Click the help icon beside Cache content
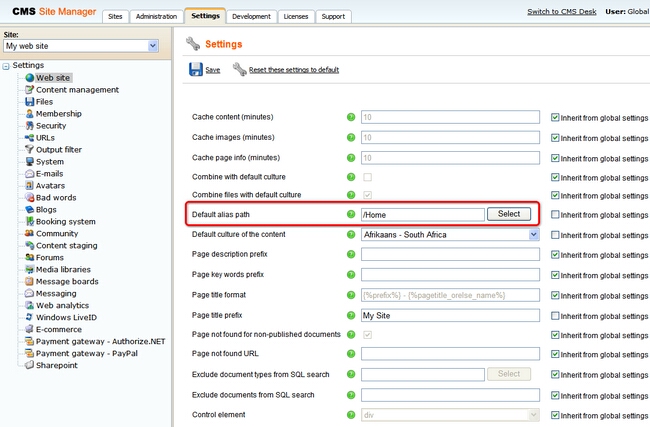 [350, 117]
